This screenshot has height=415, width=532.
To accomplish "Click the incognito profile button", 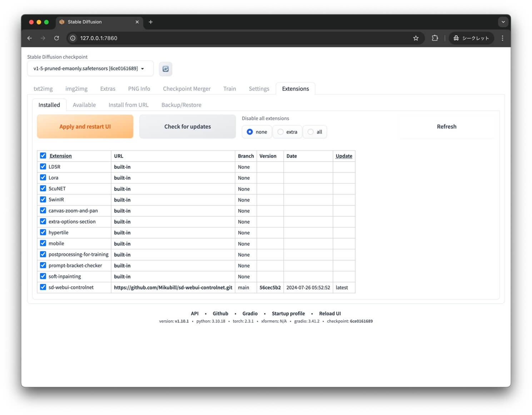I will (471, 38).
